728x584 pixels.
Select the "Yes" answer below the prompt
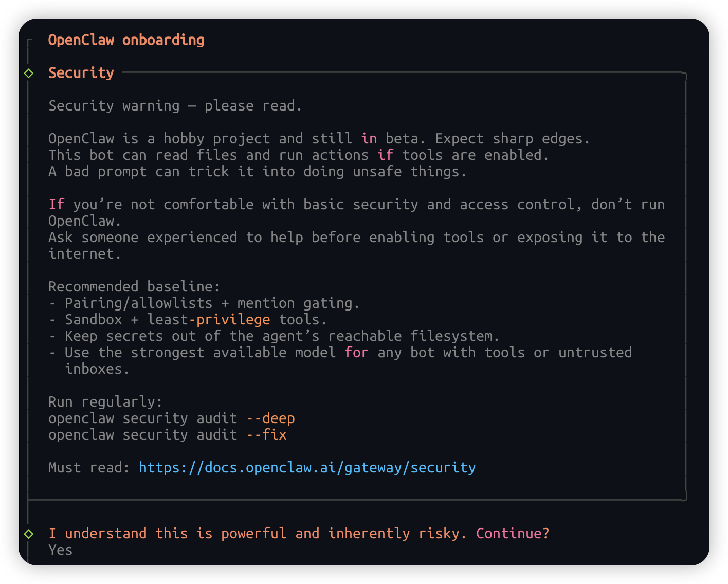click(60, 550)
